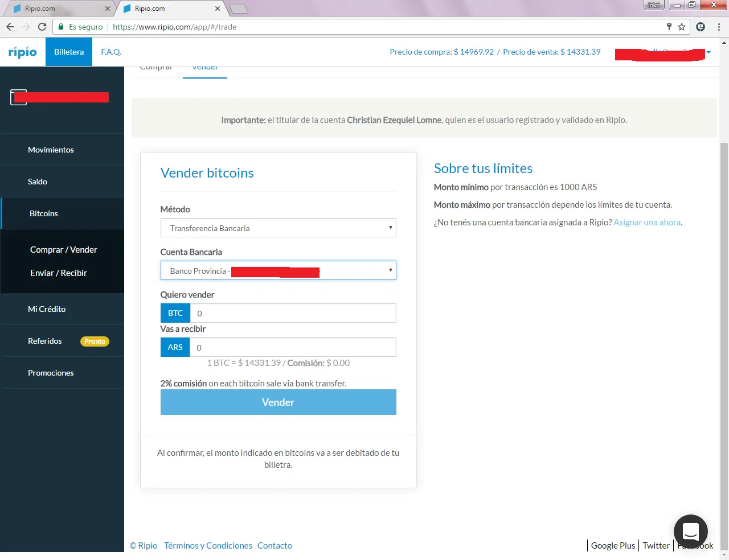This screenshot has width=729, height=560.
Task: Open the F.A.Q. page
Action: pyautogui.click(x=111, y=52)
